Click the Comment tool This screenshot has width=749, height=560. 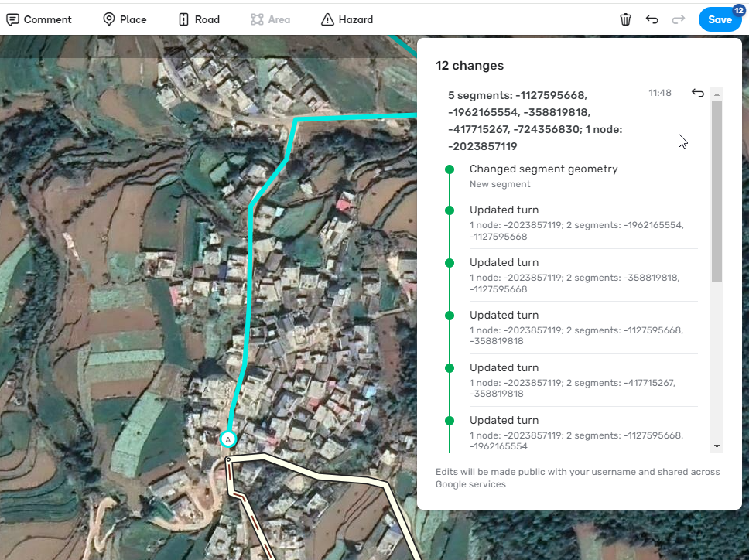click(x=39, y=19)
